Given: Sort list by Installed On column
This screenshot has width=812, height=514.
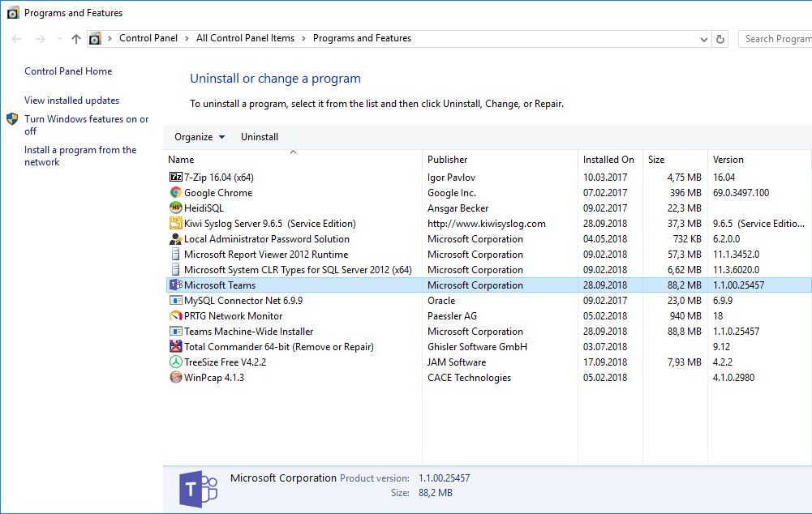Looking at the screenshot, I should tap(610, 160).
